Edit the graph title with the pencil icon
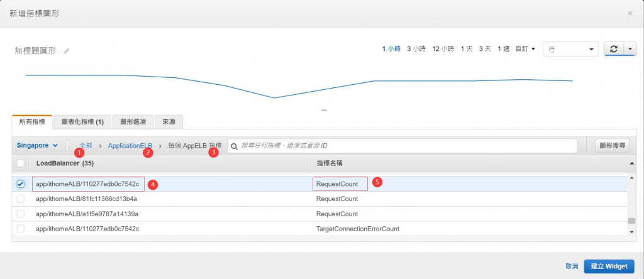This screenshot has height=279, width=644. pyautogui.click(x=67, y=52)
